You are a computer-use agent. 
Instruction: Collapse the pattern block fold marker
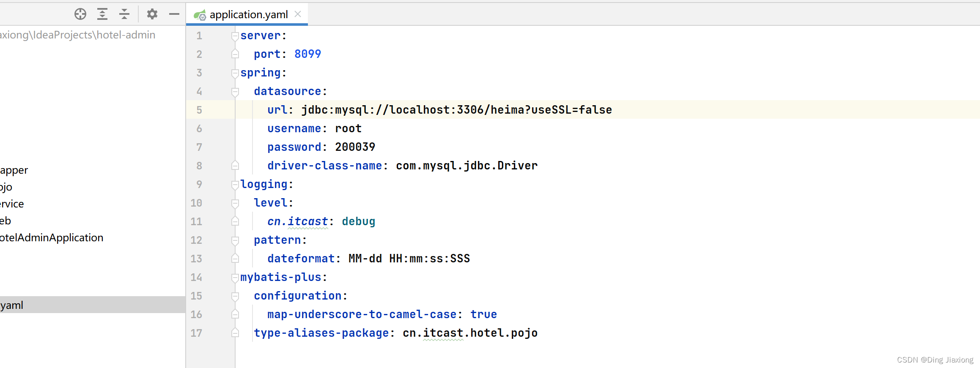pos(235,240)
